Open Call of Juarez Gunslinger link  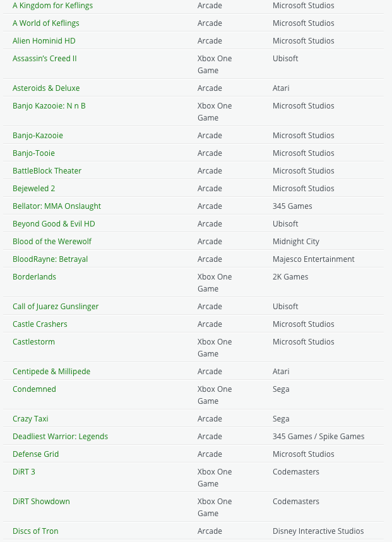[x=56, y=307]
